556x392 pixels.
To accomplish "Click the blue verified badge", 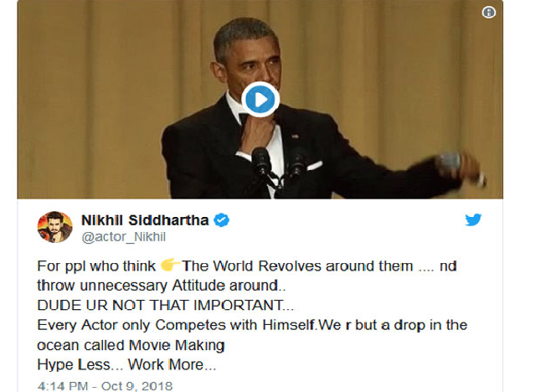I will click(x=221, y=220).
